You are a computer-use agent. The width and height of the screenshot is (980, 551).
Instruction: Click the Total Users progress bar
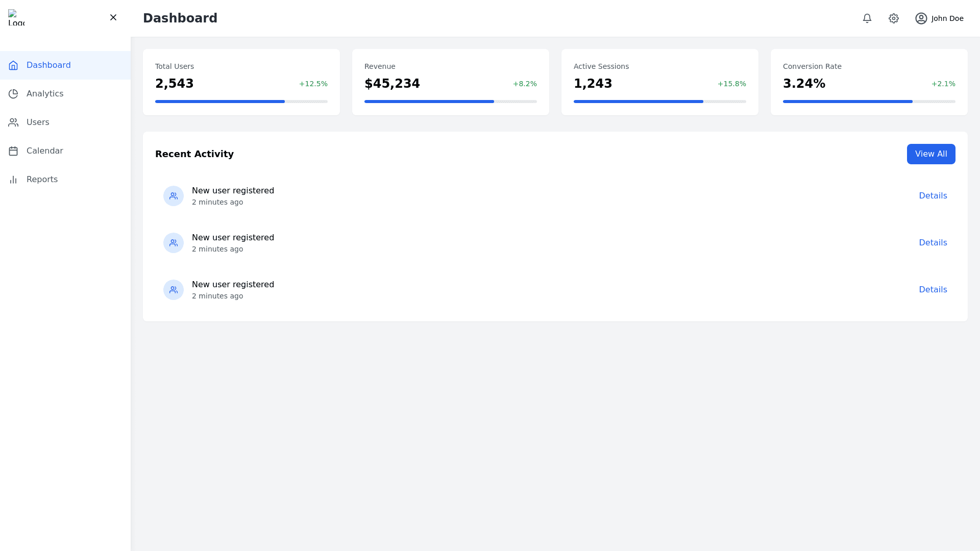[241, 102]
